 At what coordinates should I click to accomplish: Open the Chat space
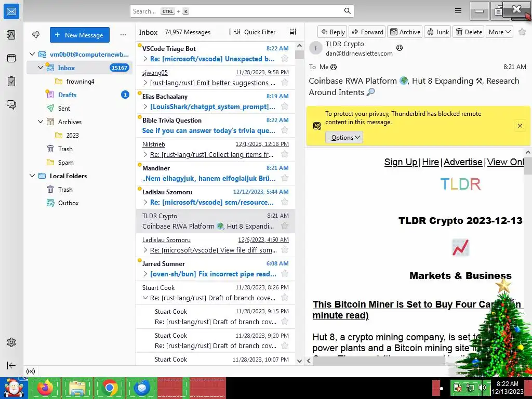[11, 104]
